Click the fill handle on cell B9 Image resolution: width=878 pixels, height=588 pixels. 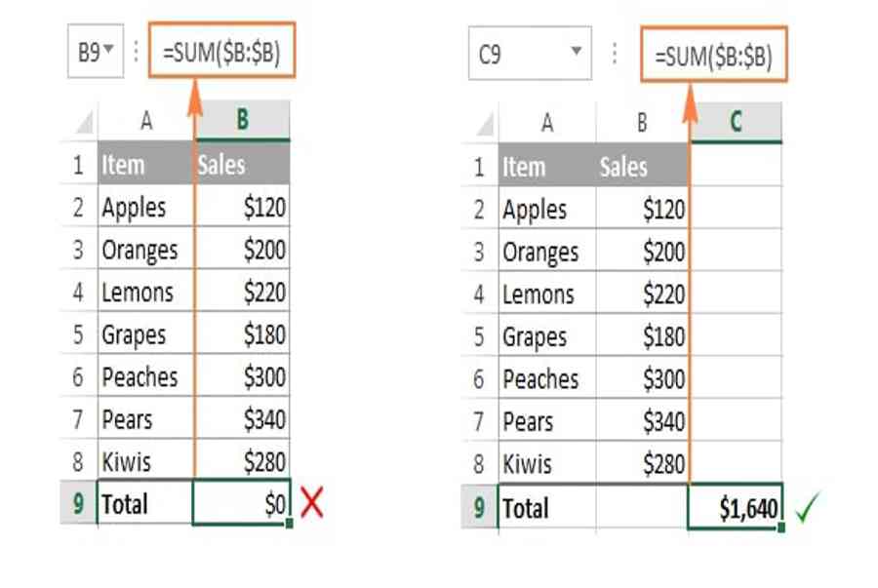pyautogui.click(x=289, y=523)
